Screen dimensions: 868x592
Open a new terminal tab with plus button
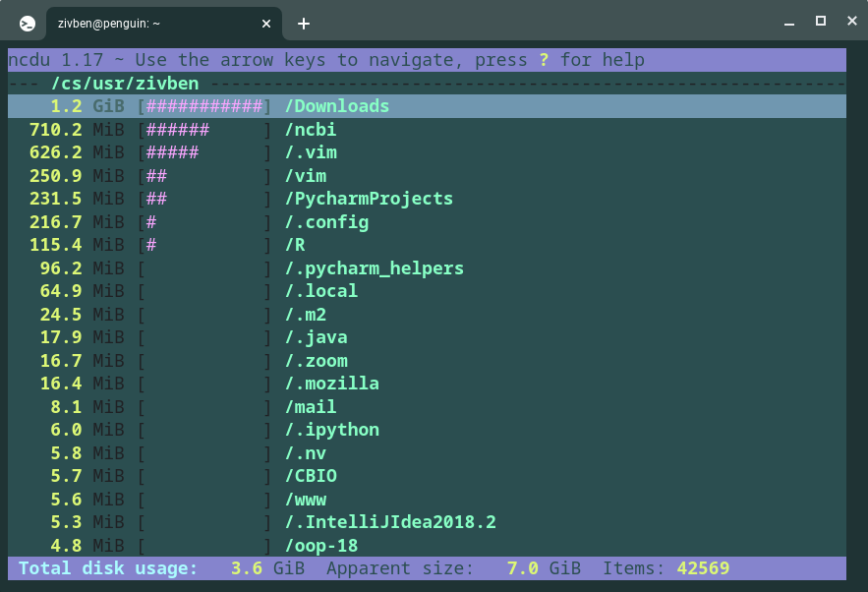pyautogui.click(x=304, y=24)
